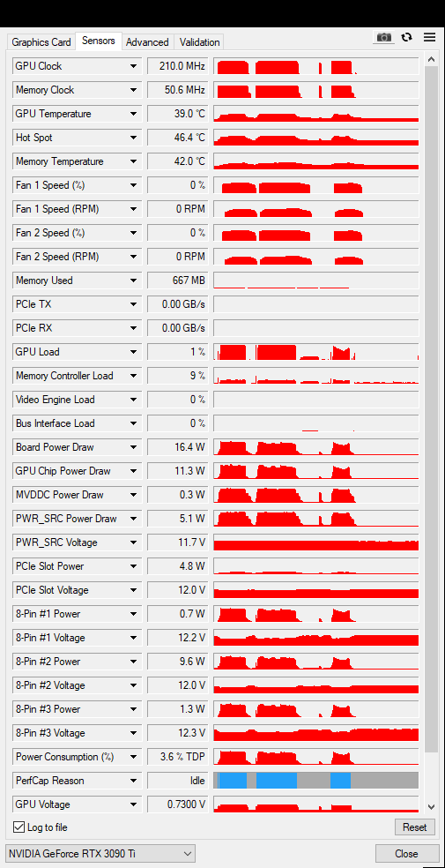
Task: Click the 11.3 W GPU Chip Power value
Action: (177, 471)
